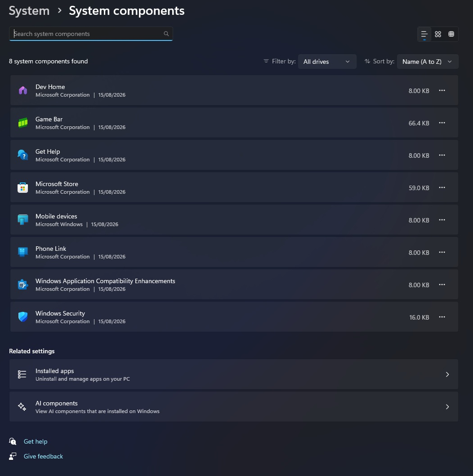This screenshot has height=476, width=473.
Task: Click the Installed apps chevron arrow
Action: pyautogui.click(x=447, y=374)
